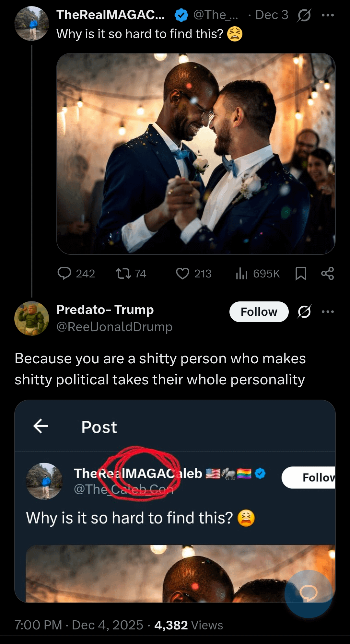Open more options for Predato- Trump's reply
This screenshot has height=644, width=350.
328,312
